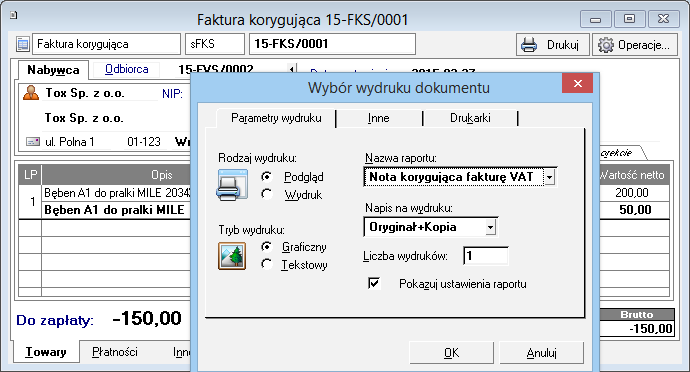Viewport: 690px width, 372px height.
Task: Click the Do zapłaty -150,00 amount
Action: click(147, 318)
